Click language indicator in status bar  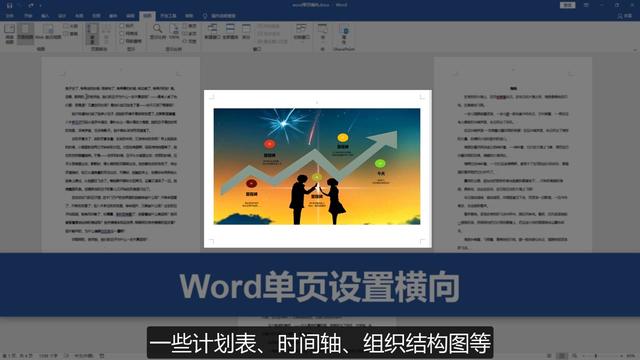pos(83,356)
